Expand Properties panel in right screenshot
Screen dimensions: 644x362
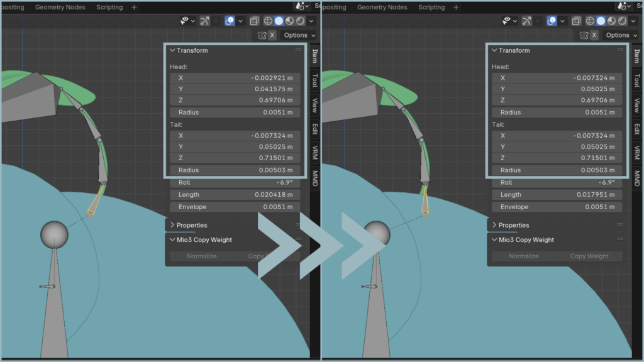494,225
